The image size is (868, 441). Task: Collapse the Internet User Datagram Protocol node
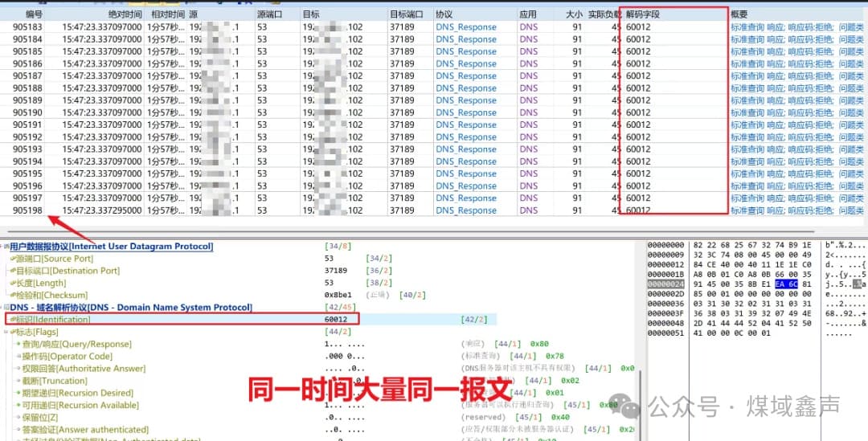pyautogui.click(x=5, y=247)
